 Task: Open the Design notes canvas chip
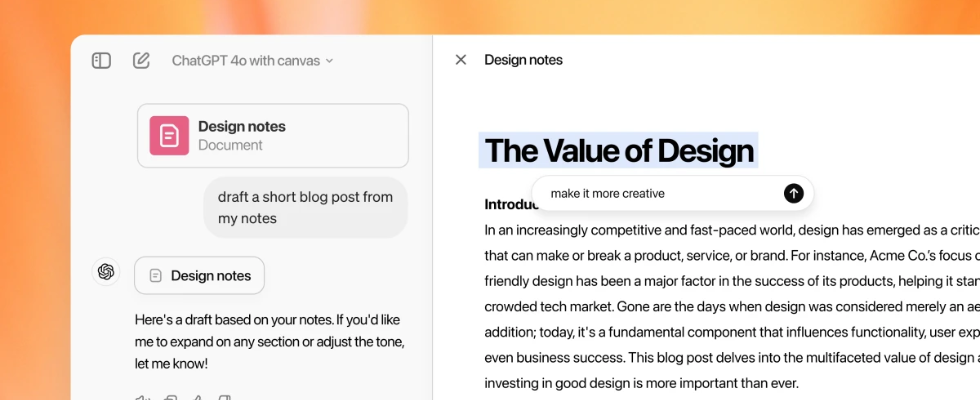coord(200,275)
